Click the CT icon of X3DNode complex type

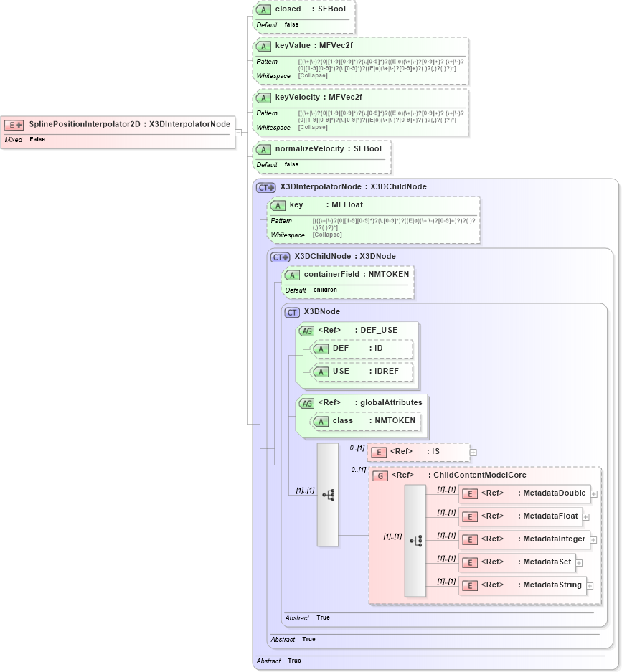pos(293,313)
